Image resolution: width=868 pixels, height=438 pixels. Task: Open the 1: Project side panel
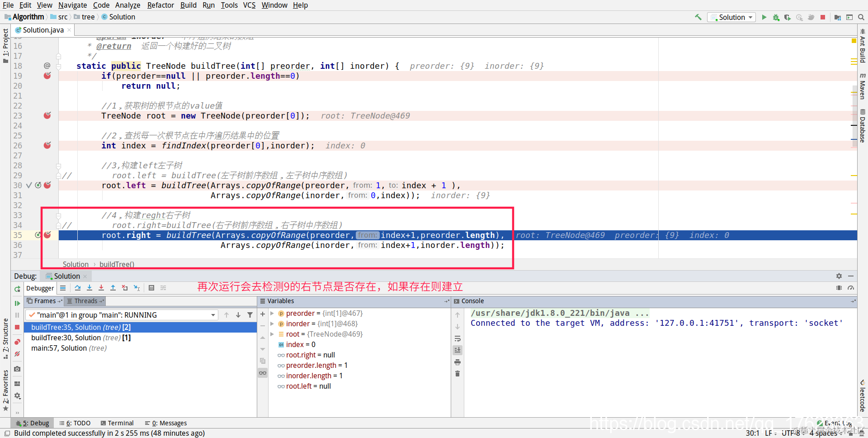coord(5,45)
